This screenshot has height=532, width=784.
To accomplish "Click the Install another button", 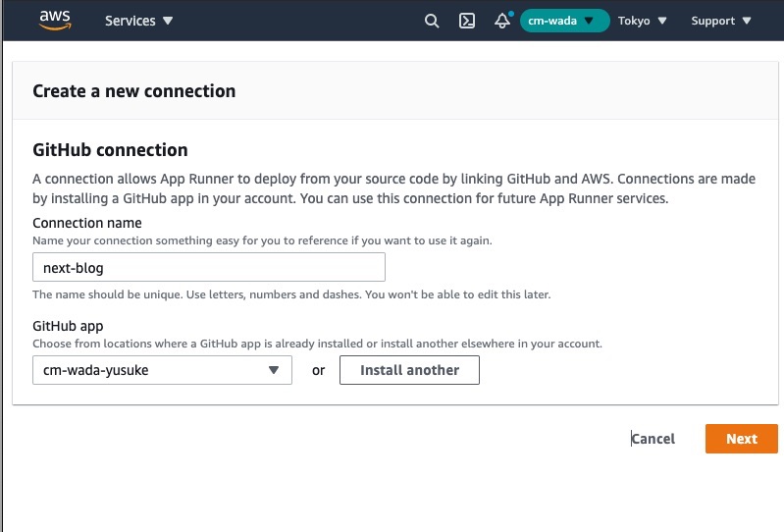I will tap(409, 370).
